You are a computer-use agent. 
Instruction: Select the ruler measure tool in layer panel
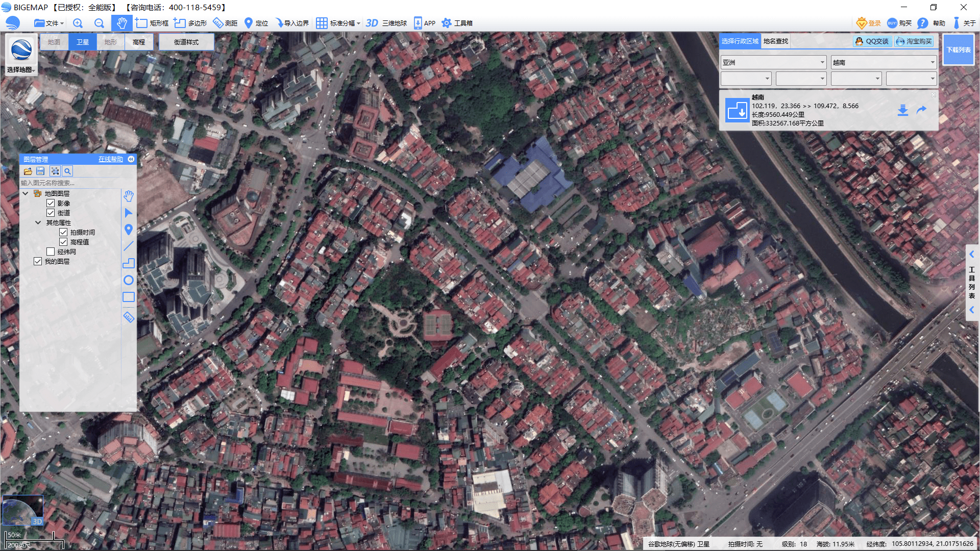(x=129, y=317)
